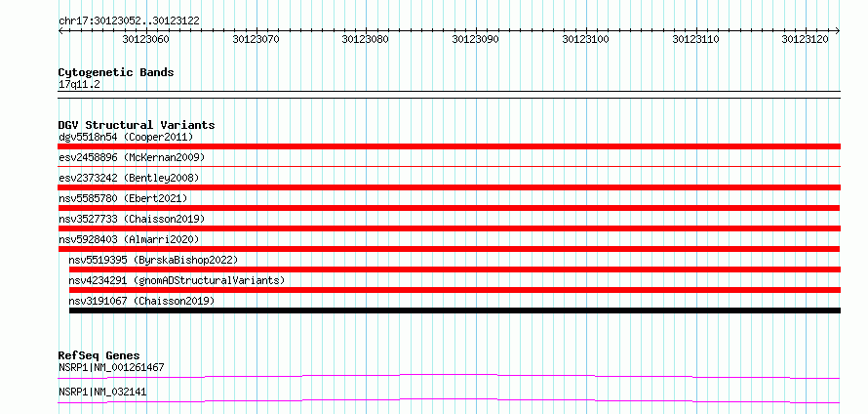
Task: Click the red bar under nsv5928403
Action: pos(449,249)
